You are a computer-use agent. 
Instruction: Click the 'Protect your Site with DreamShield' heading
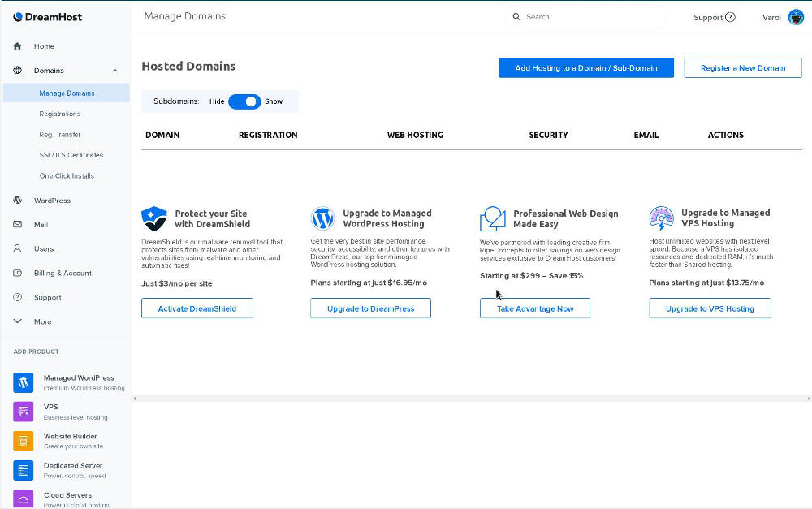pos(212,218)
